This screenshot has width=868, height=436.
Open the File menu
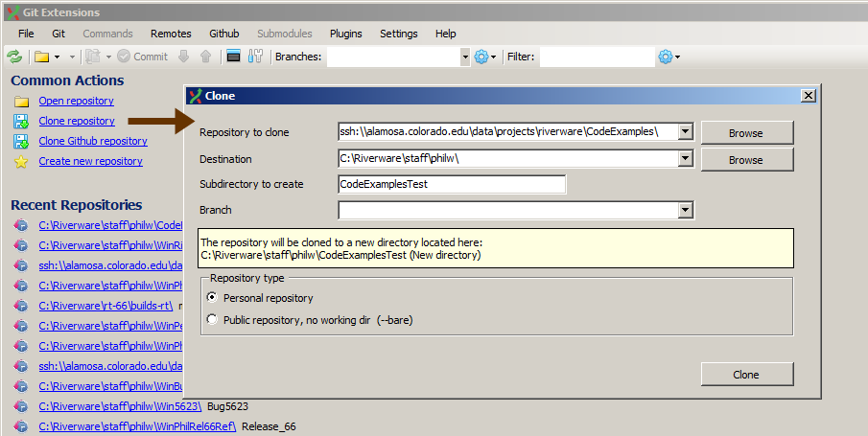[x=26, y=34]
